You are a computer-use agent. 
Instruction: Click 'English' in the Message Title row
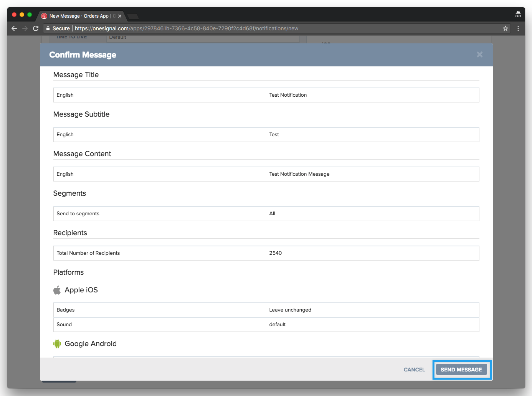click(65, 95)
